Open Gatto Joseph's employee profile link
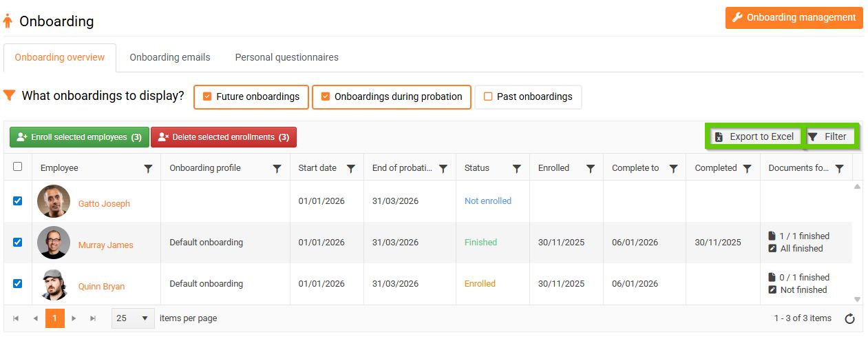868x337 pixels. [104, 204]
